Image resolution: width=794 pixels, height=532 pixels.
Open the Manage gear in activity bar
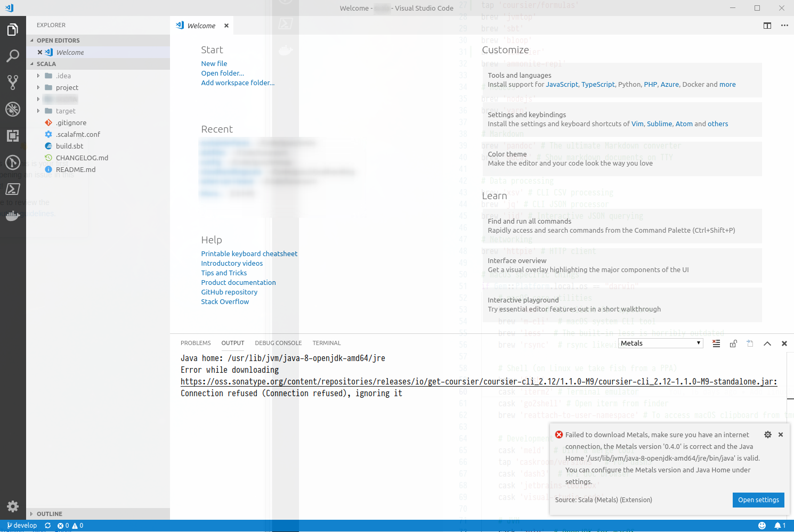13,506
